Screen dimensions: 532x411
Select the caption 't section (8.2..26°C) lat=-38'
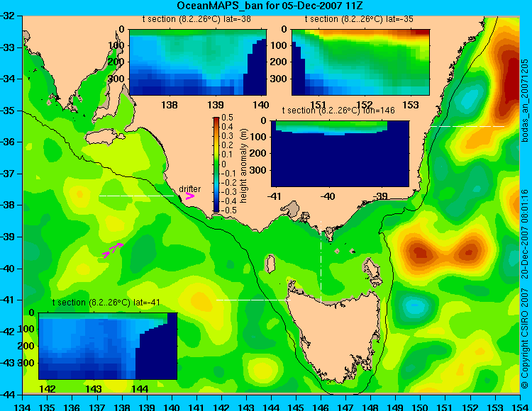tap(196, 19)
